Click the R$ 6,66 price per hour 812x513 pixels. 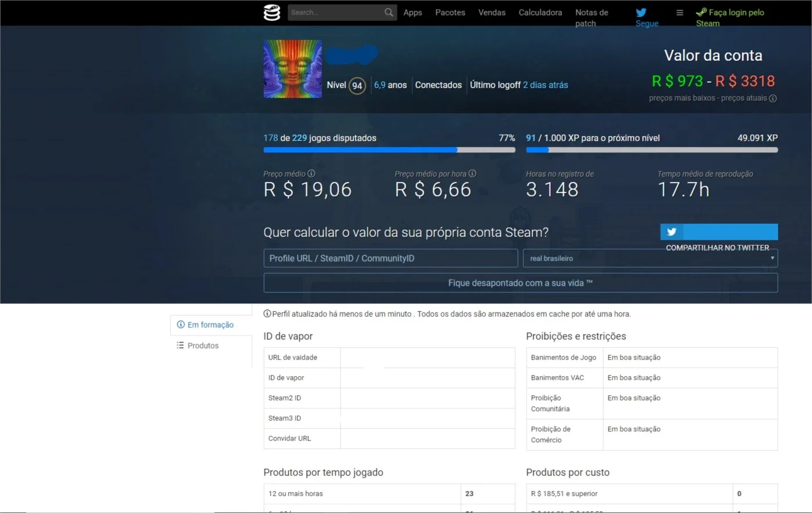tap(433, 190)
